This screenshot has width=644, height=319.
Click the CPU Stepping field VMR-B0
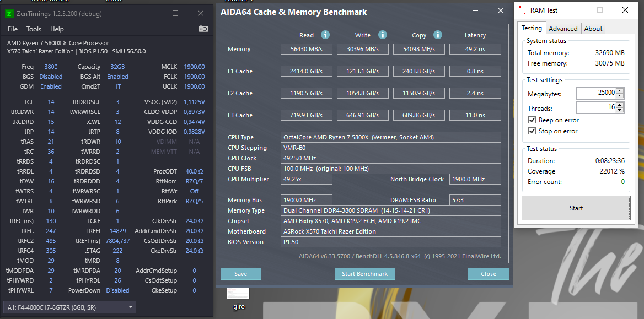pyautogui.click(x=391, y=148)
